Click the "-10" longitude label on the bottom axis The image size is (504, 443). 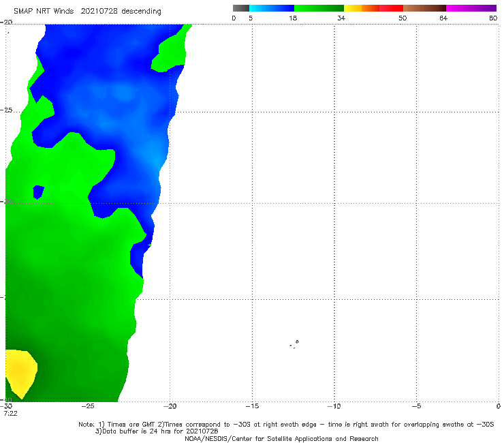click(x=334, y=406)
